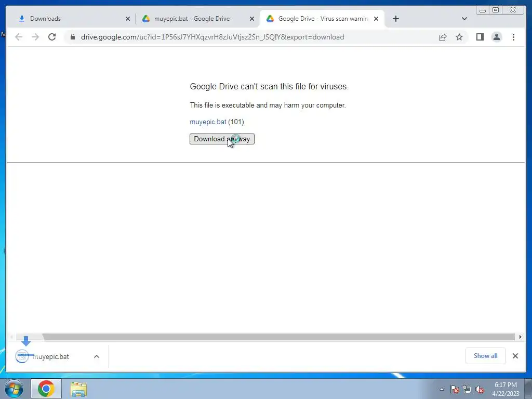
Task: Open the Chrome profile menu
Action: click(x=496, y=37)
